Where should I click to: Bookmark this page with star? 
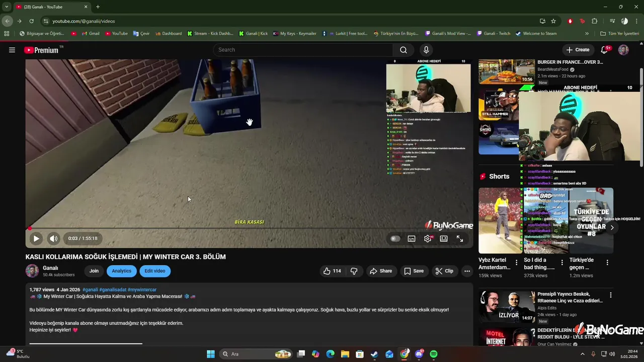(553, 21)
